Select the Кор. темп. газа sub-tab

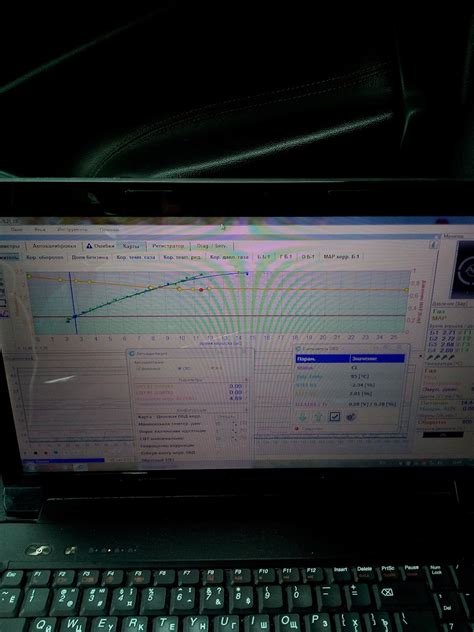136,257
